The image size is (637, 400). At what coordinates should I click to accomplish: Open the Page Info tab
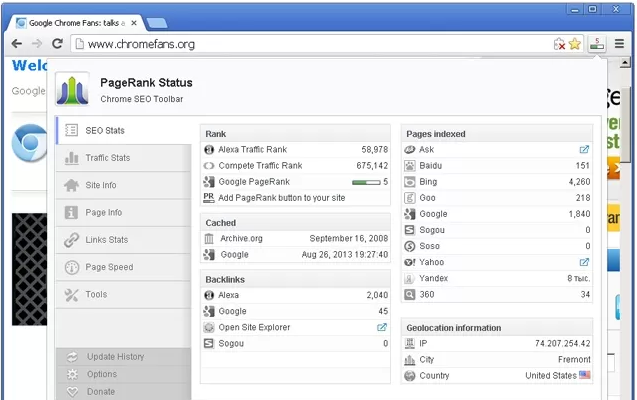click(124, 212)
